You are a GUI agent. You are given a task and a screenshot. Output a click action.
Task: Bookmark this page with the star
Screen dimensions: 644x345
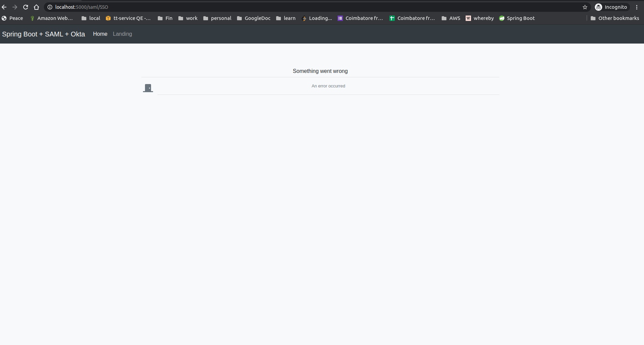(585, 7)
